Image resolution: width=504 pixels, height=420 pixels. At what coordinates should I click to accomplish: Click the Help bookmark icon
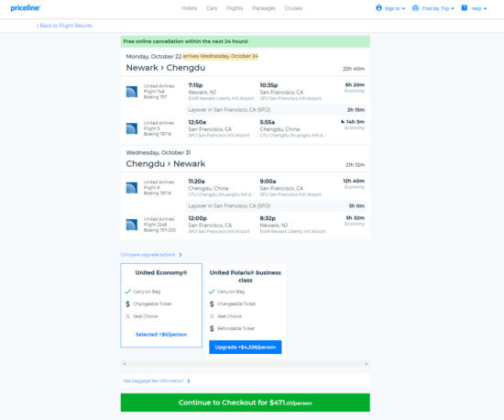(x=465, y=8)
